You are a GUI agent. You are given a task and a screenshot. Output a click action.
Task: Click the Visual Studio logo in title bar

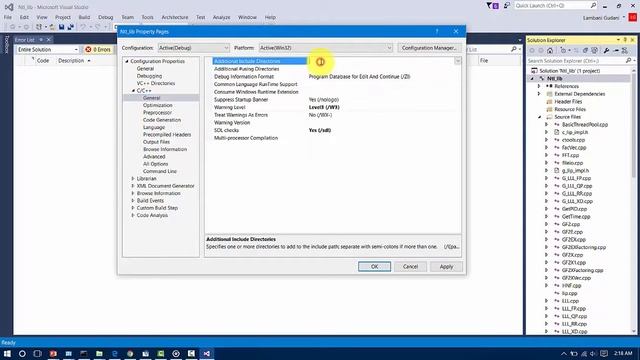tap(9, 7)
